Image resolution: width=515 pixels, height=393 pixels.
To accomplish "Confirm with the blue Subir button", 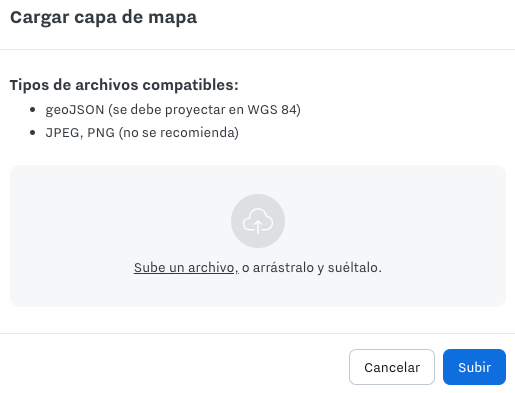I will coord(474,367).
